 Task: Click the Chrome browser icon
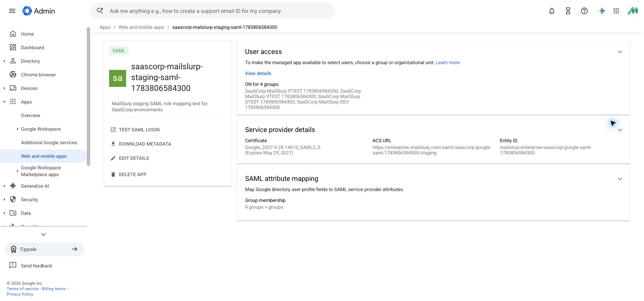(x=13, y=75)
